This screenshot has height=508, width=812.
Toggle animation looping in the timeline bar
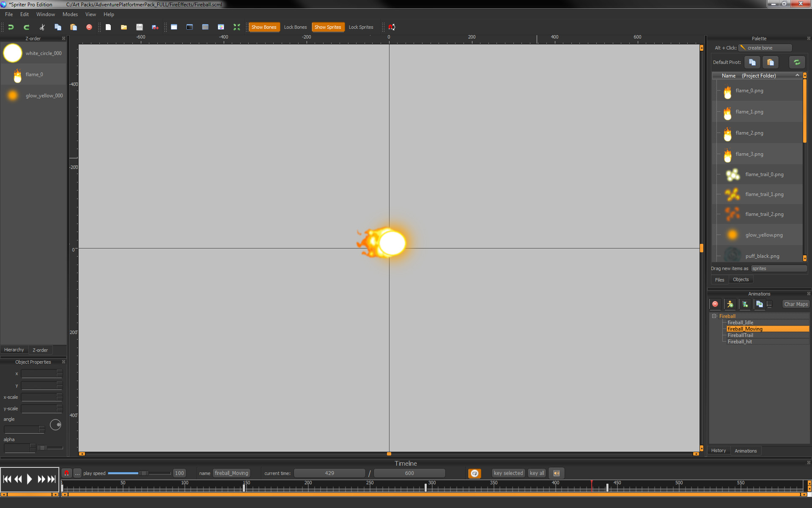point(475,473)
